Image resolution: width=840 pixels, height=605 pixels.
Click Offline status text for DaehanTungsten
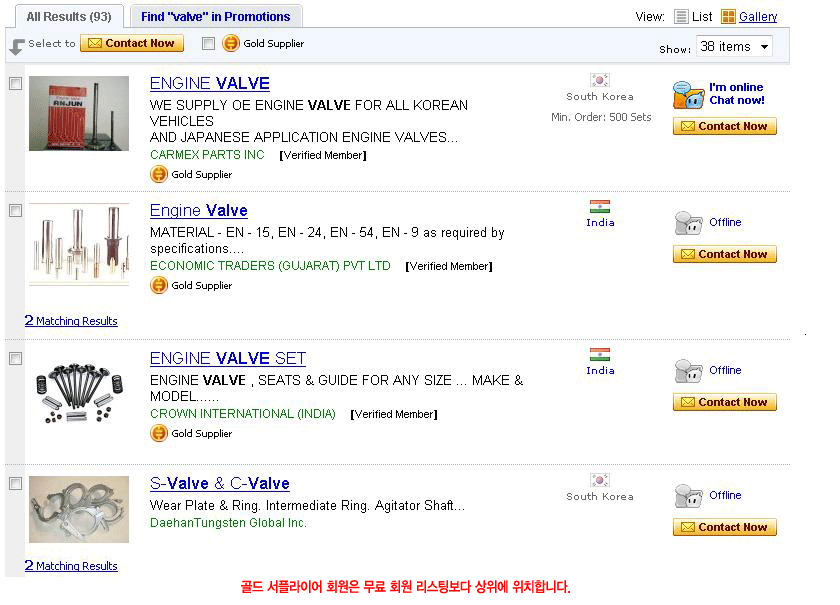725,495
